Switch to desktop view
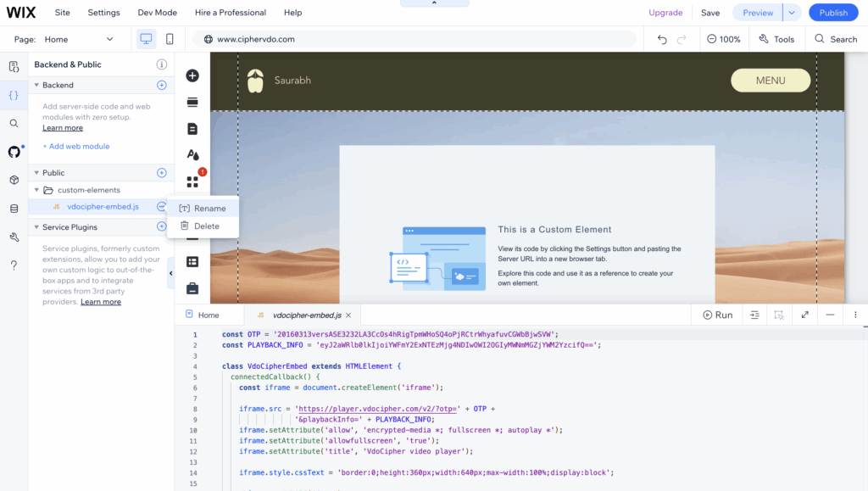 click(x=146, y=39)
